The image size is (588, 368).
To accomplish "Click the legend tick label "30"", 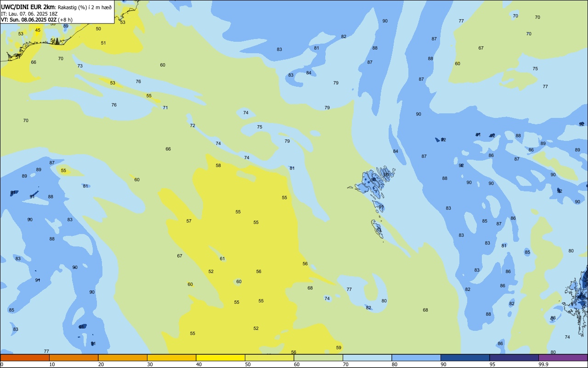I will coord(150,364).
